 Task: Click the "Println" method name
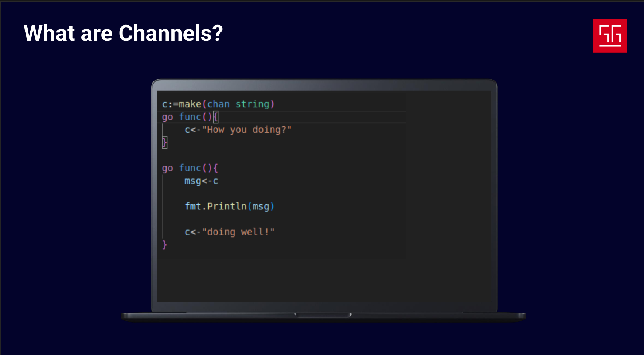227,207
